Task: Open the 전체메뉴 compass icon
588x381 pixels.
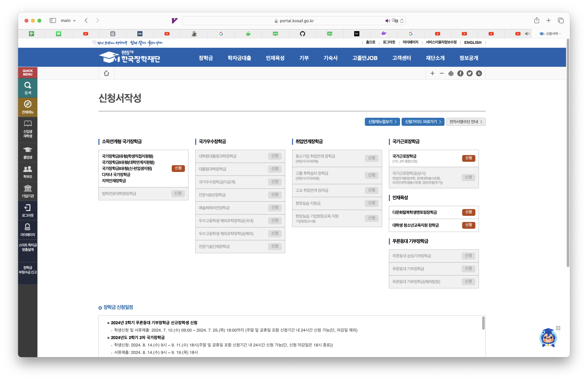Action: [28, 107]
